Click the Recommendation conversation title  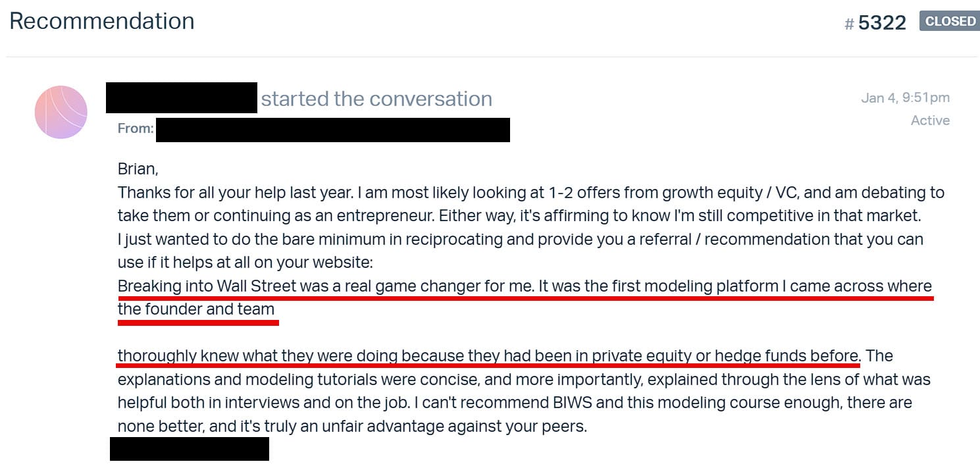pos(102,21)
